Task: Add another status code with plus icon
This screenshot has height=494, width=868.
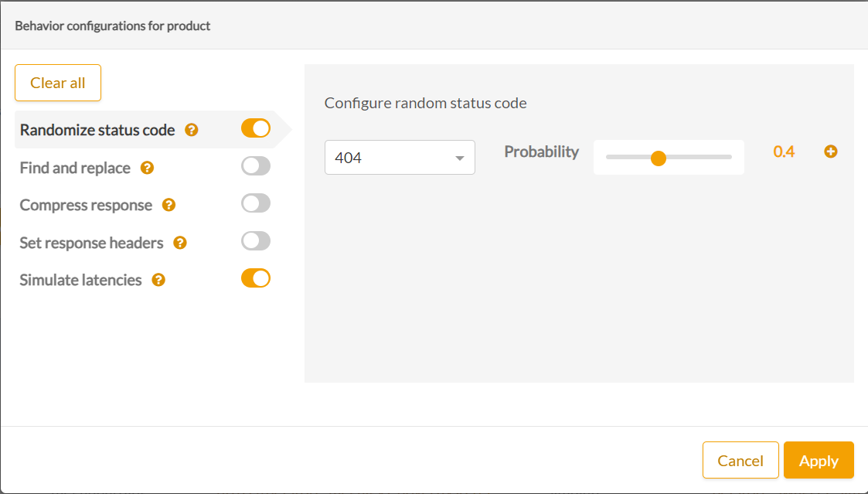Action: pos(831,152)
